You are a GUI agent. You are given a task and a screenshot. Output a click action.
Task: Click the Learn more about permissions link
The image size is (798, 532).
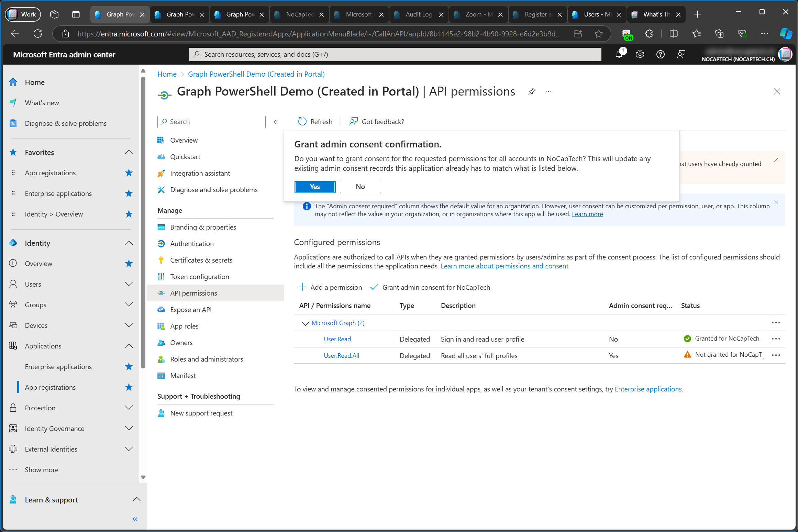coord(504,265)
